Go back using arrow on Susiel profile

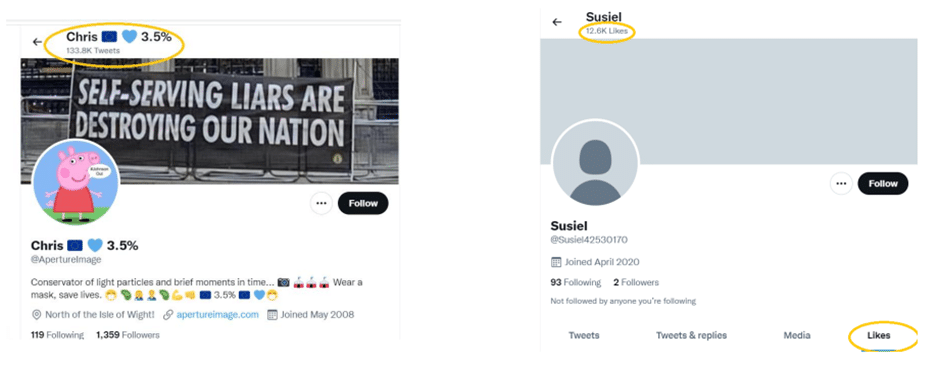557,22
